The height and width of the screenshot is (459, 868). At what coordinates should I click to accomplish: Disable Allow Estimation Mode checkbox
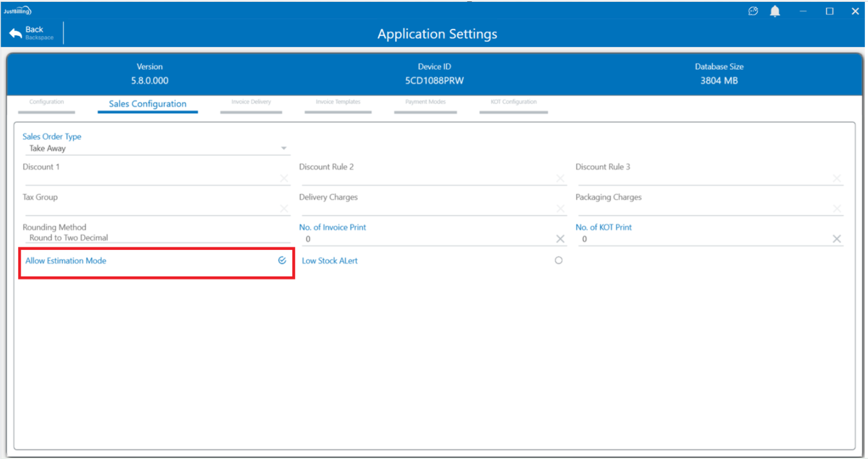pyautogui.click(x=282, y=261)
